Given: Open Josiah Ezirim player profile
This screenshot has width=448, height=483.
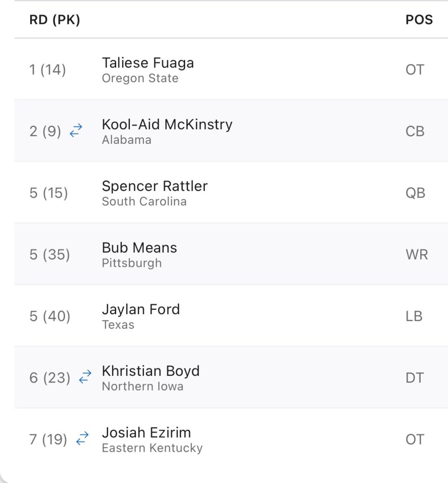Looking at the screenshot, I should (x=146, y=433).
